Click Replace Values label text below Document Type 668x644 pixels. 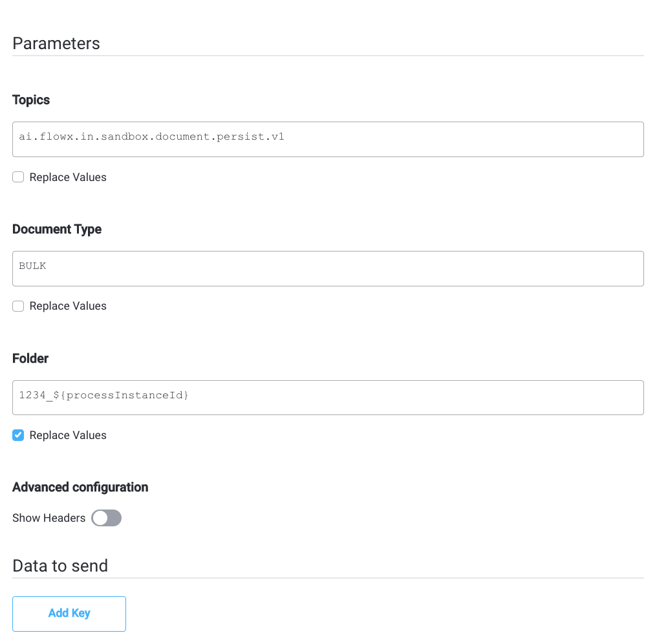[x=68, y=306]
